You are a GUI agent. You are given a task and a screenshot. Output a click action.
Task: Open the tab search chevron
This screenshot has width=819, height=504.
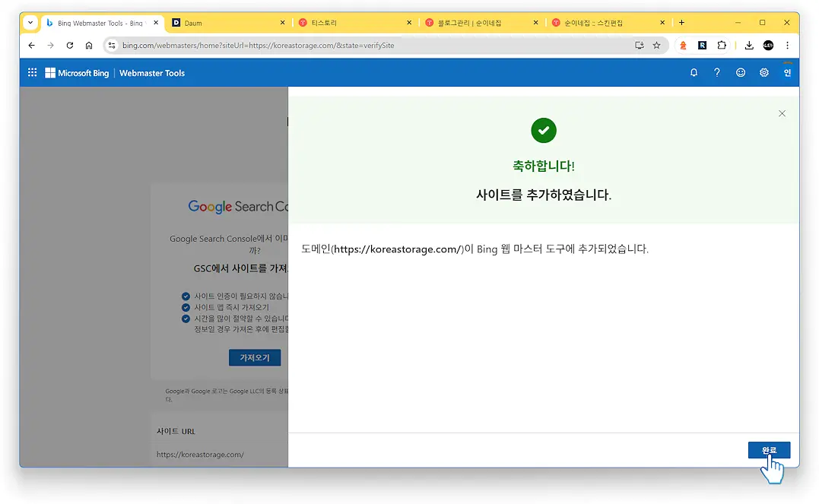(30, 23)
